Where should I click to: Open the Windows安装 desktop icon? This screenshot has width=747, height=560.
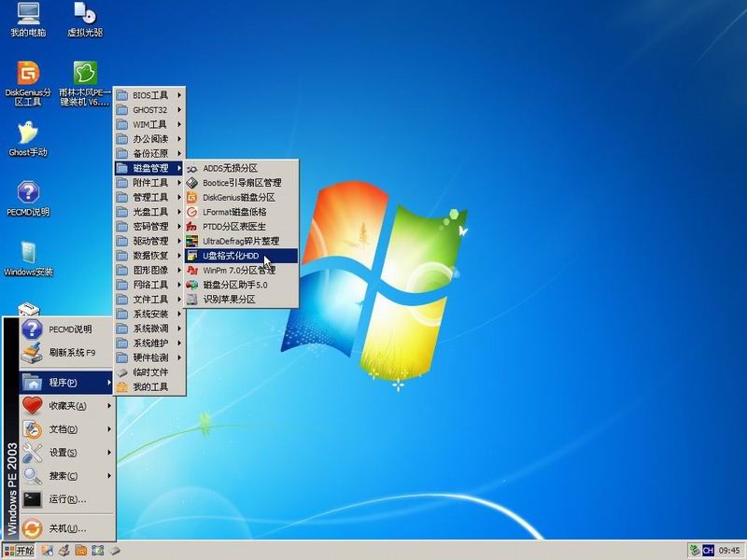28,253
